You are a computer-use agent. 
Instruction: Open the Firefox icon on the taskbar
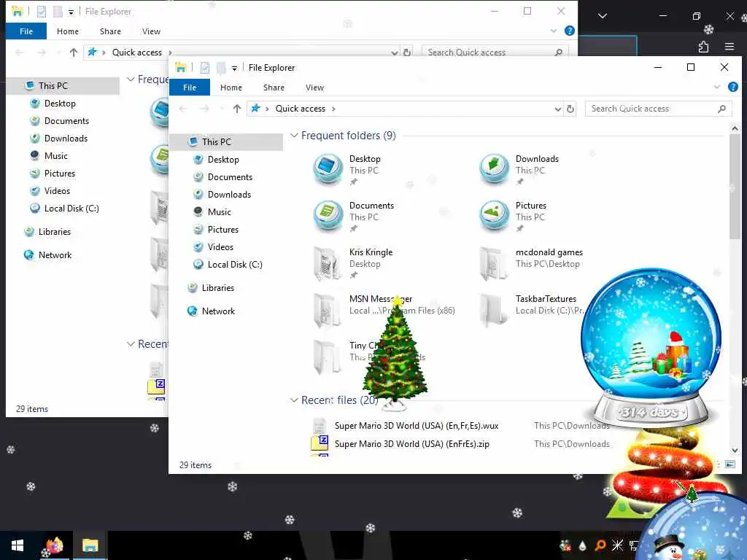click(54, 545)
